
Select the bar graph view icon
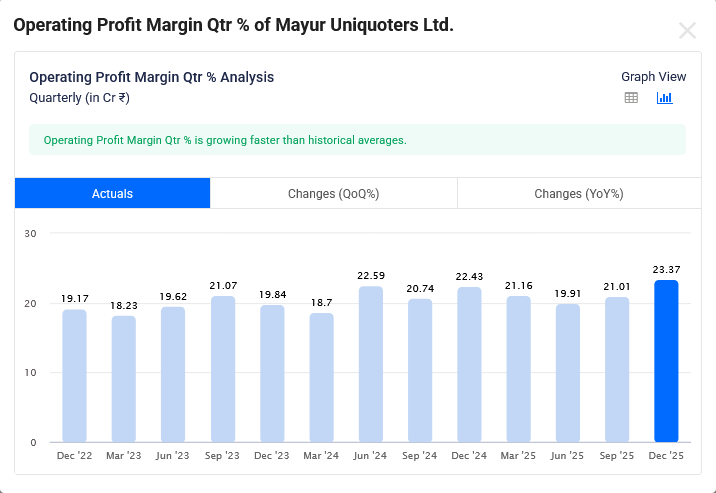(x=664, y=98)
